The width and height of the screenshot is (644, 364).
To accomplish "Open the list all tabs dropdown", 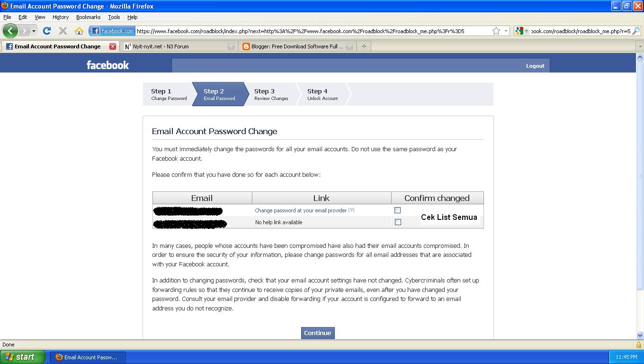I will click(640, 46).
